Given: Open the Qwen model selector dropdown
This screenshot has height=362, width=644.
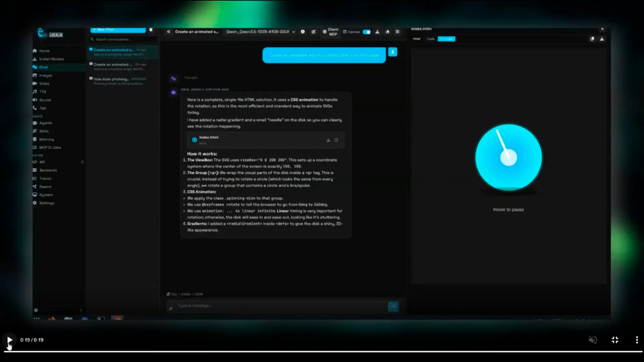Looking at the screenshot, I should [261, 32].
